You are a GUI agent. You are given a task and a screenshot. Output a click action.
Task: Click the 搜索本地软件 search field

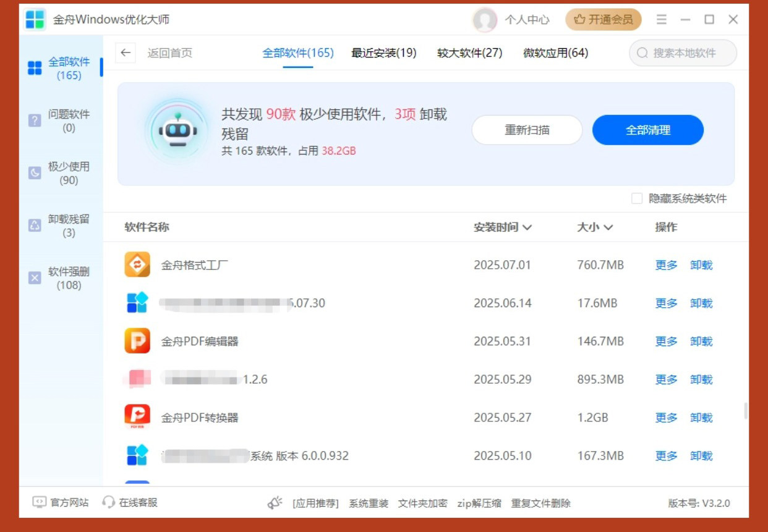click(x=683, y=53)
